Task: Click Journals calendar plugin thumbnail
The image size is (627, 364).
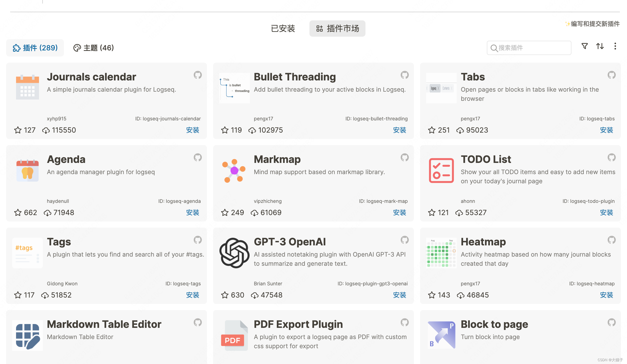Action: 28,88
